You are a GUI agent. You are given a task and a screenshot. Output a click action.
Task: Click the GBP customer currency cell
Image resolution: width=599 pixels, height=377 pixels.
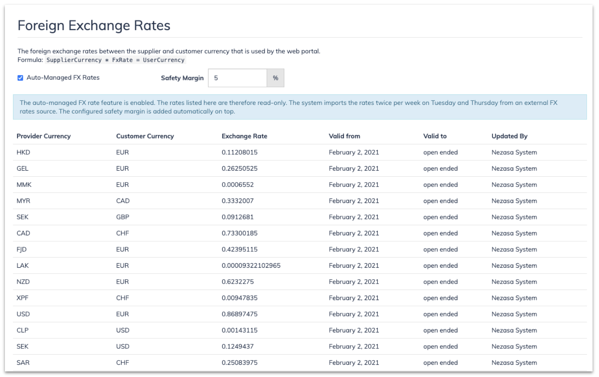tap(123, 217)
